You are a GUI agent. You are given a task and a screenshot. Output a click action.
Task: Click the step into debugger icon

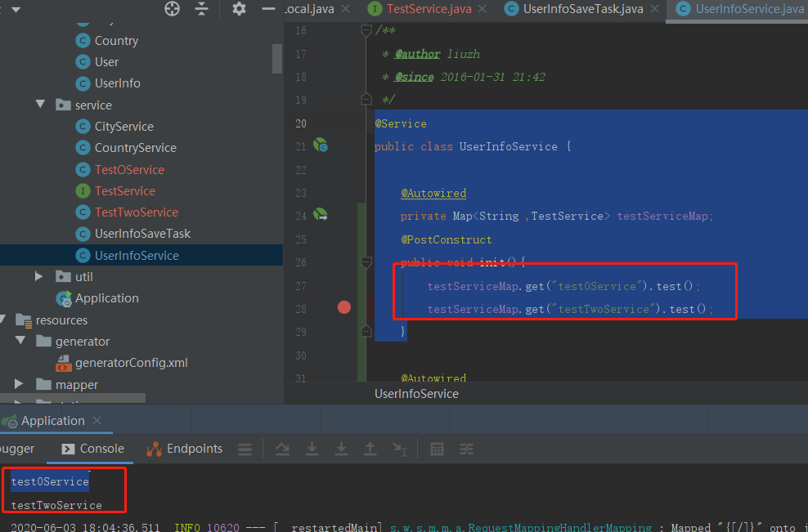click(x=312, y=449)
